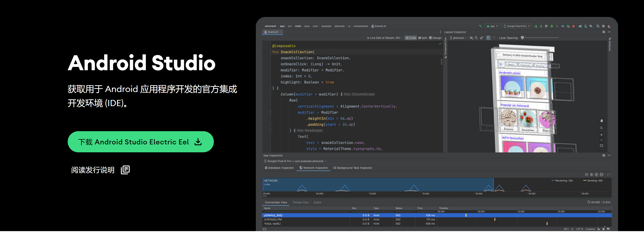Stop the running app with red square

[573, 26]
